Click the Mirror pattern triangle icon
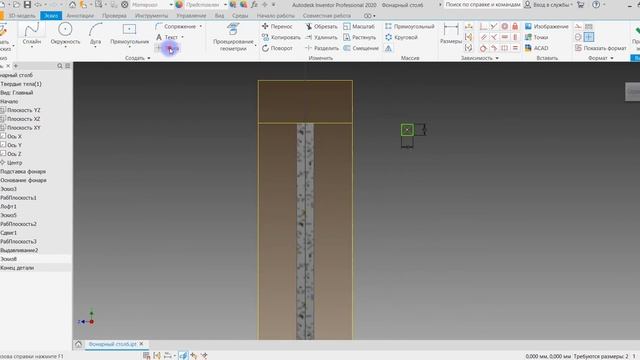The width and height of the screenshot is (640, 360). (x=388, y=49)
